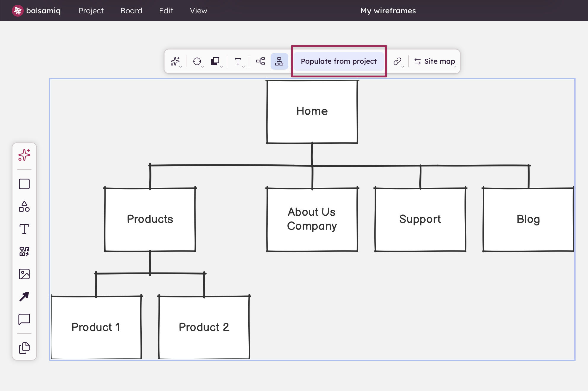Image resolution: width=588 pixels, height=391 pixels.
Task: Select the arrow tool in sidebar
Action: 24,297
